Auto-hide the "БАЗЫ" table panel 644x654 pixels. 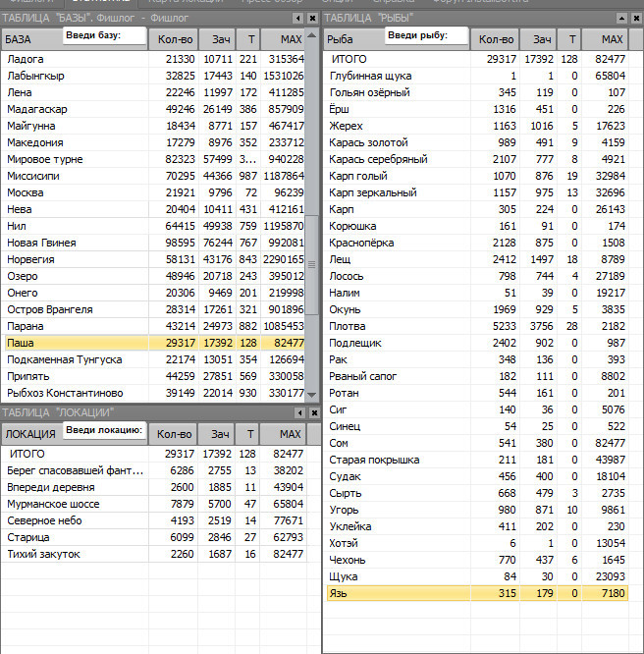(x=298, y=19)
